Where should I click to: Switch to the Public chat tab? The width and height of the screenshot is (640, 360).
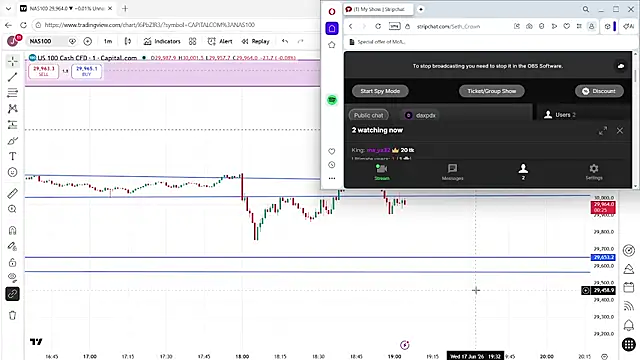point(369,115)
